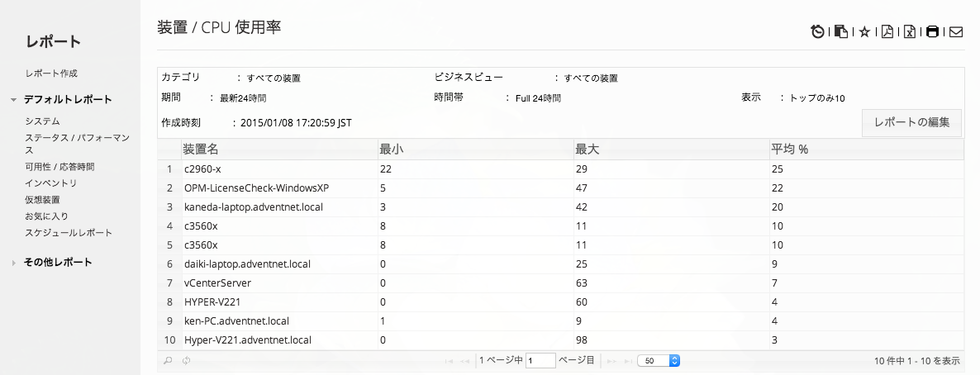Export report as Excel icon
This screenshot has height=375, width=980.
[x=910, y=32]
